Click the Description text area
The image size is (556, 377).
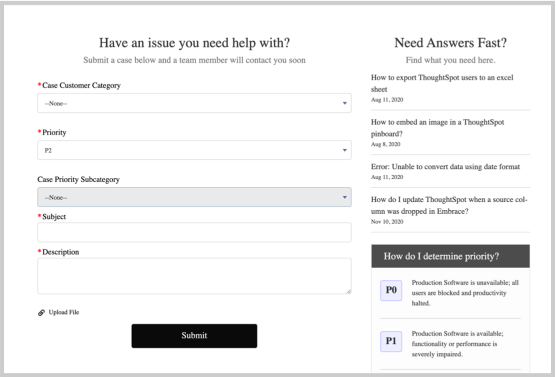(x=194, y=276)
